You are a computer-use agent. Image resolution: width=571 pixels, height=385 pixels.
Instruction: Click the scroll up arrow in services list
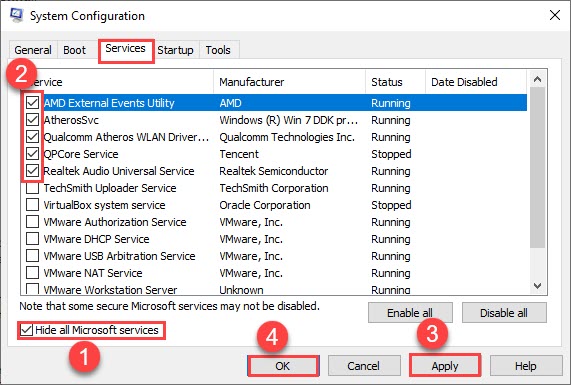pos(537,79)
